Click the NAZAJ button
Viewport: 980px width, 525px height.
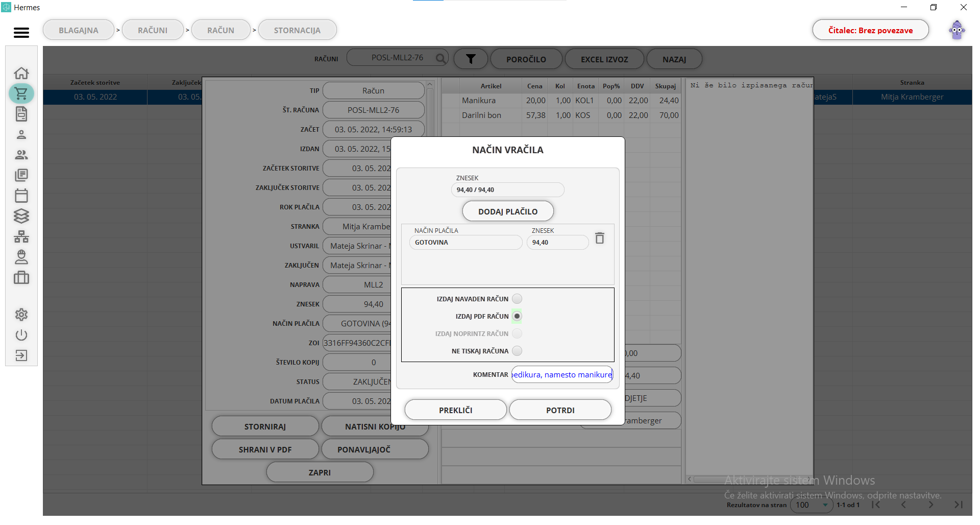(674, 59)
